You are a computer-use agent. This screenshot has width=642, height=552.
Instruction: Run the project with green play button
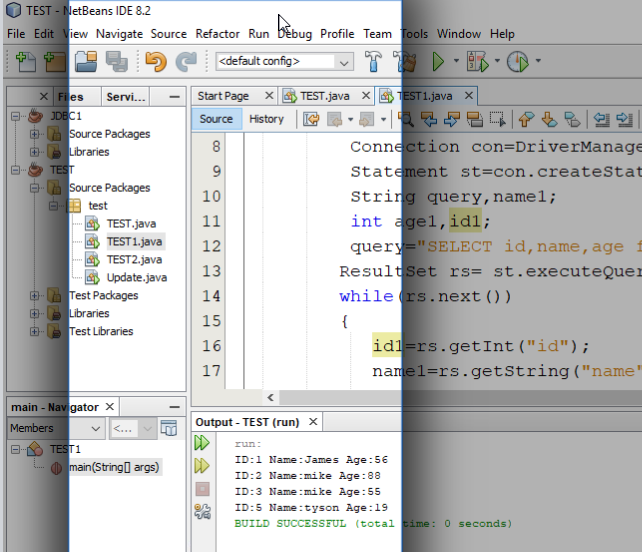point(438,62)
